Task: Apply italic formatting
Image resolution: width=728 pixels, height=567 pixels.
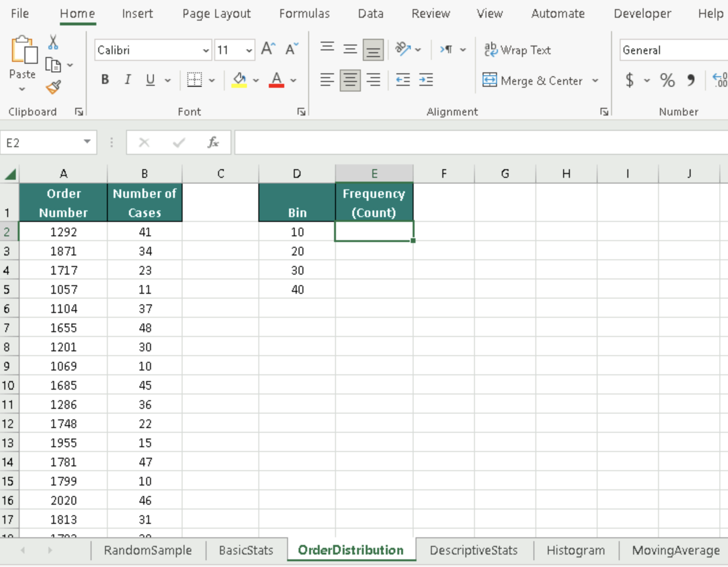Action: tap(127, 80)
